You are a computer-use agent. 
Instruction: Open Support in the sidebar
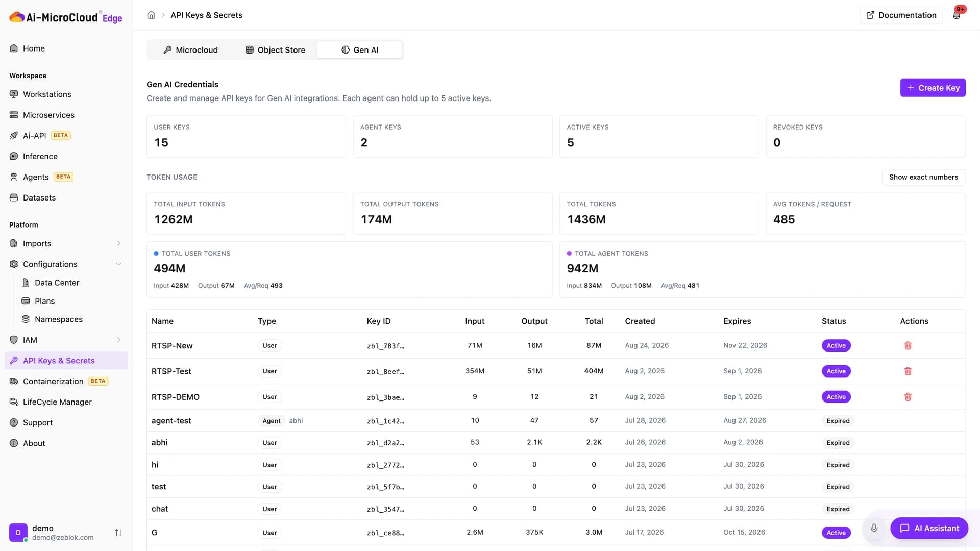(x=66, y=423)
